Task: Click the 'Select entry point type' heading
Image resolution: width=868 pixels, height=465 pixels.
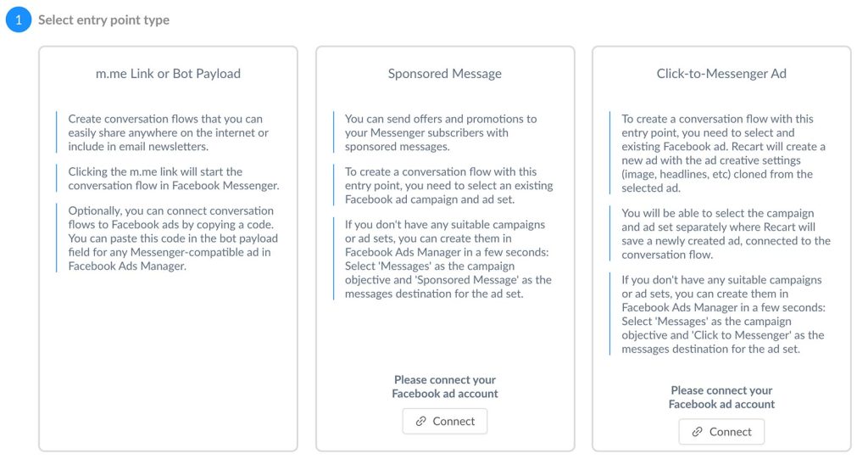Action: pyautogui.click(x=103, y=20)
